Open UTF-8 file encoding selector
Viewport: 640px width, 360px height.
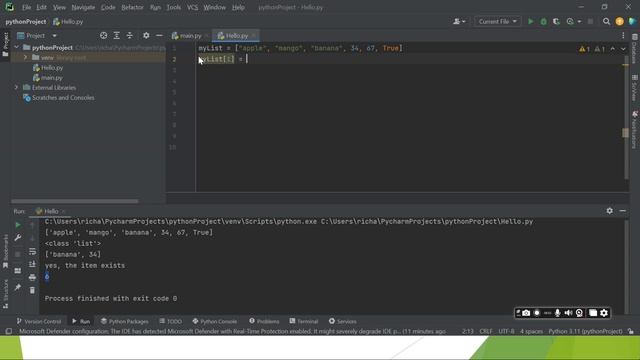[x=506, y=331]
